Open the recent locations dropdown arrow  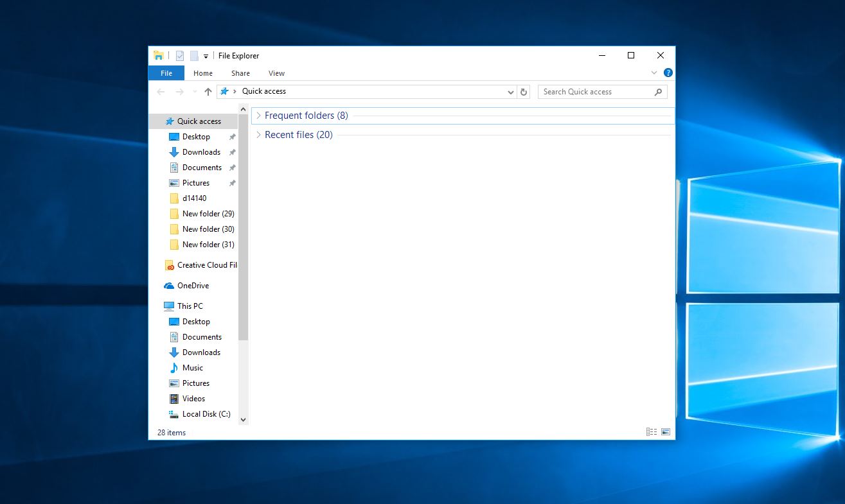click(x=195, y=92)
